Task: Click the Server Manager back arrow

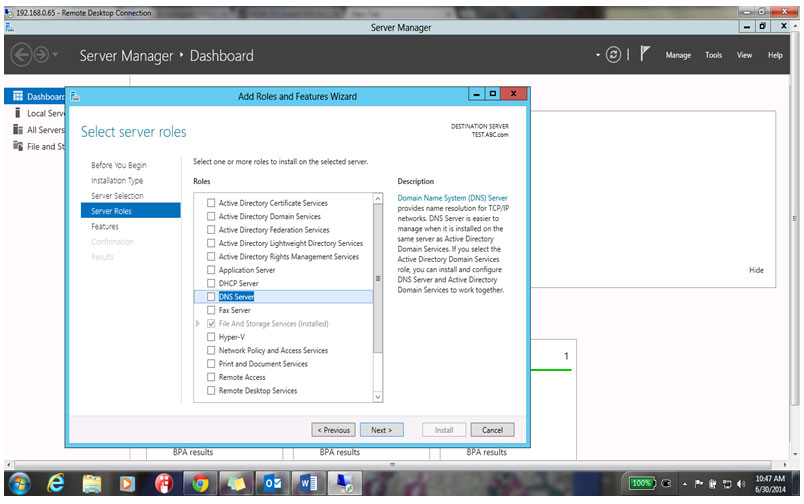Action: tap(21, 54)
